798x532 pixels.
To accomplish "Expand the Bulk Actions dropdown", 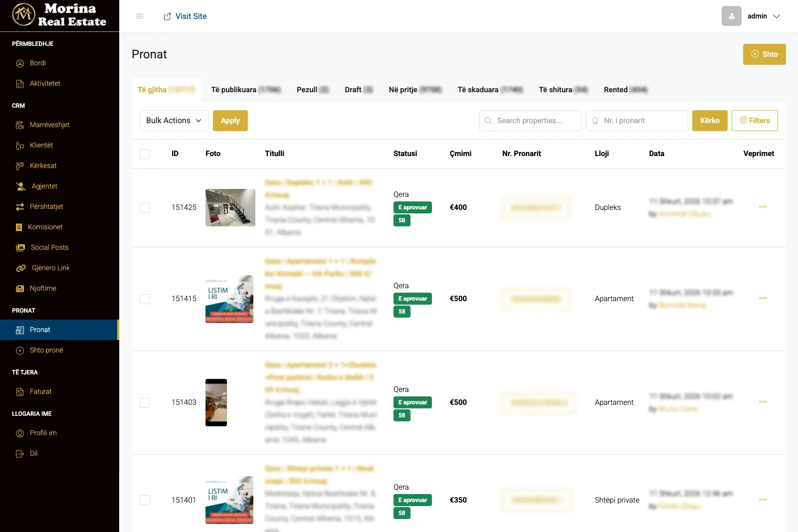I will tap(174, 121).
